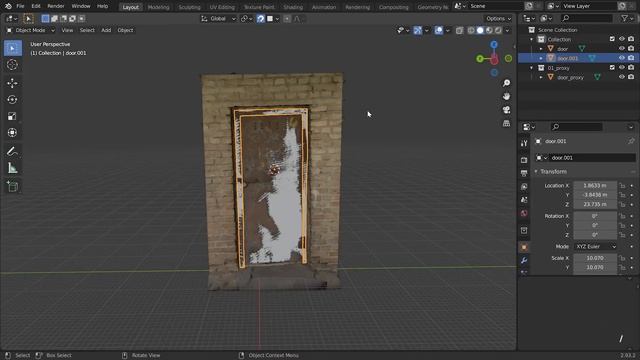Click the viewport zoom magnifier icon
640x360 pixels.
tap(506, 83)
